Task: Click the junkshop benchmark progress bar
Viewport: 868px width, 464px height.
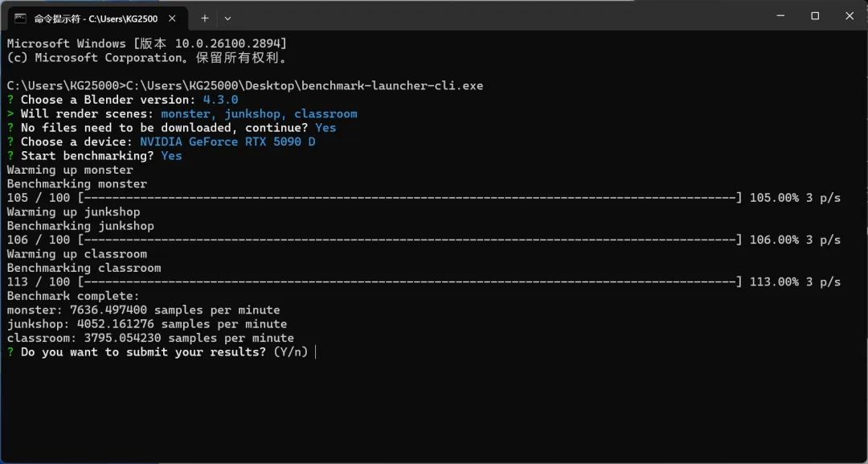Action: pos(410,240)
